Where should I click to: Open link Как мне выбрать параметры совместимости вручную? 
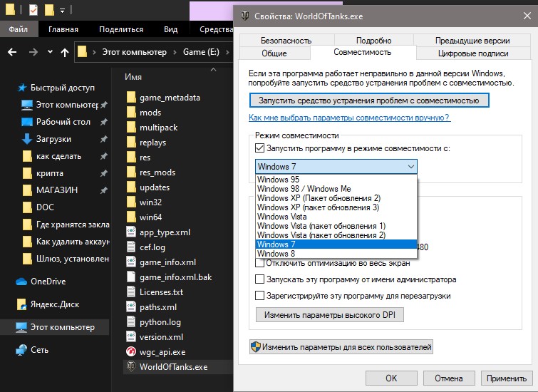(x=349, y=118)
